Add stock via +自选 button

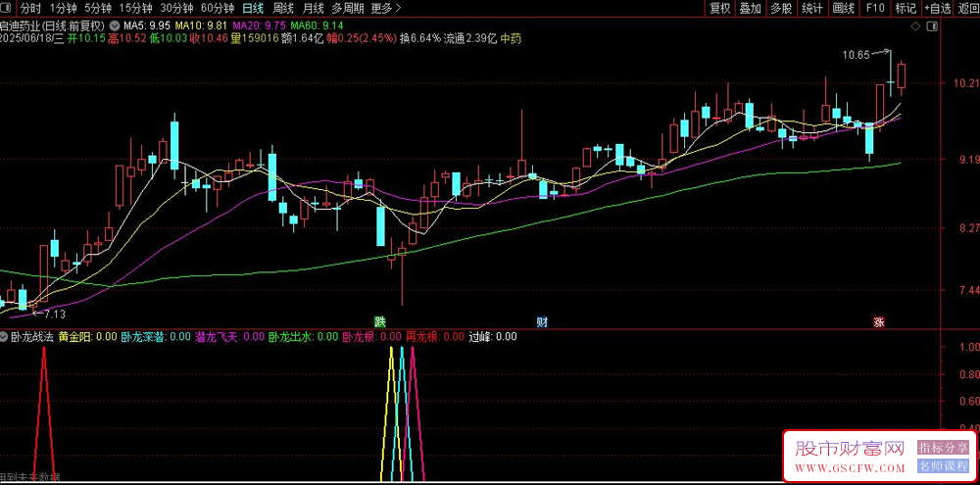click(x=938, y=8)
